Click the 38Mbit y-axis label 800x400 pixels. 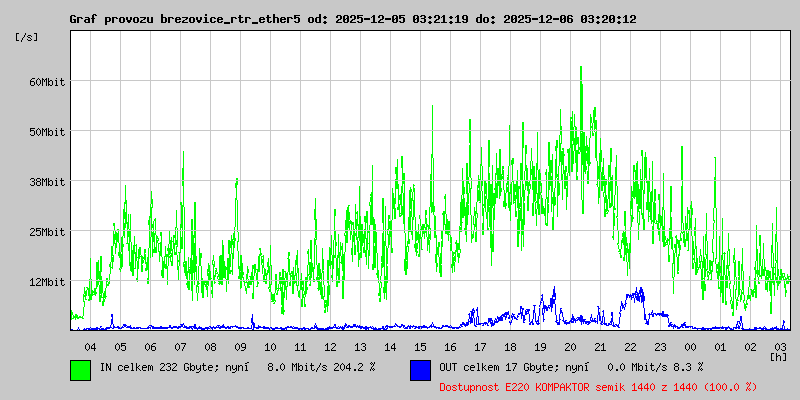47,181
